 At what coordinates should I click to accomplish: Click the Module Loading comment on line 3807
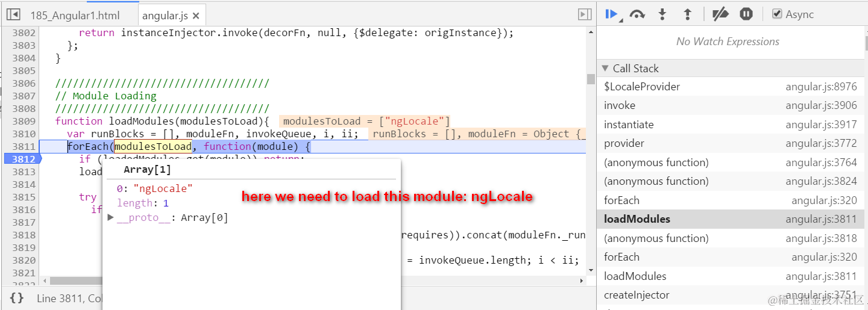(105, 96)
